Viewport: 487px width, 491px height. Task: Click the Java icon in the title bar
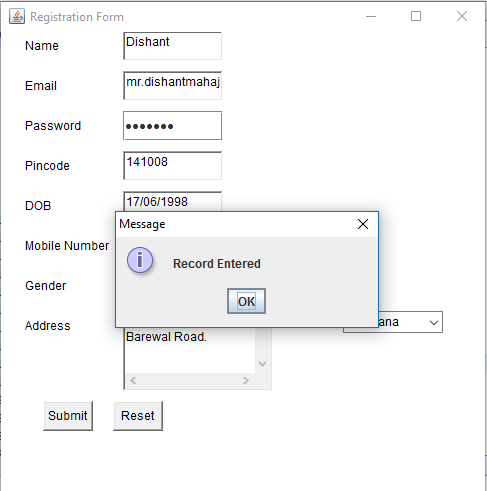(17, 16)
